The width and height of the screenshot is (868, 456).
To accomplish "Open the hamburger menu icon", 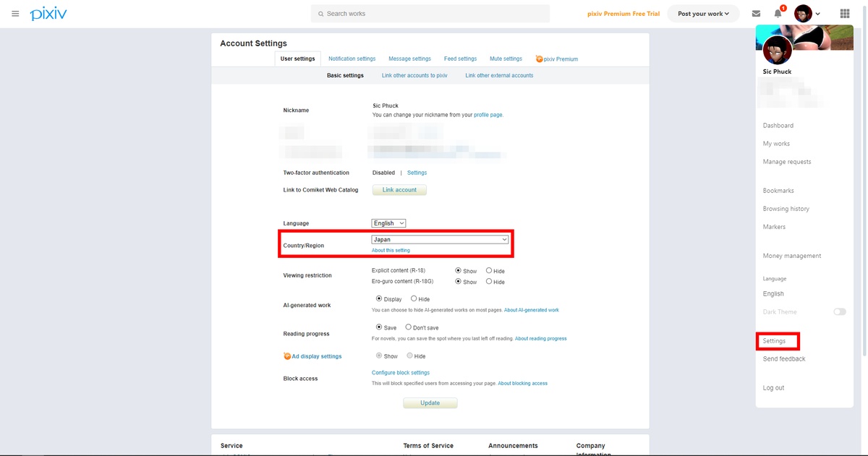I will 15,14.
